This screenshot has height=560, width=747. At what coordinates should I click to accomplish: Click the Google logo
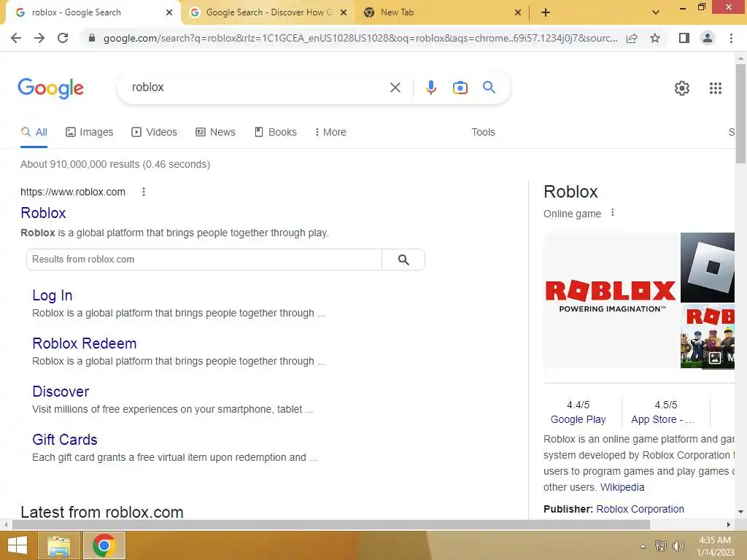[50, 88]
